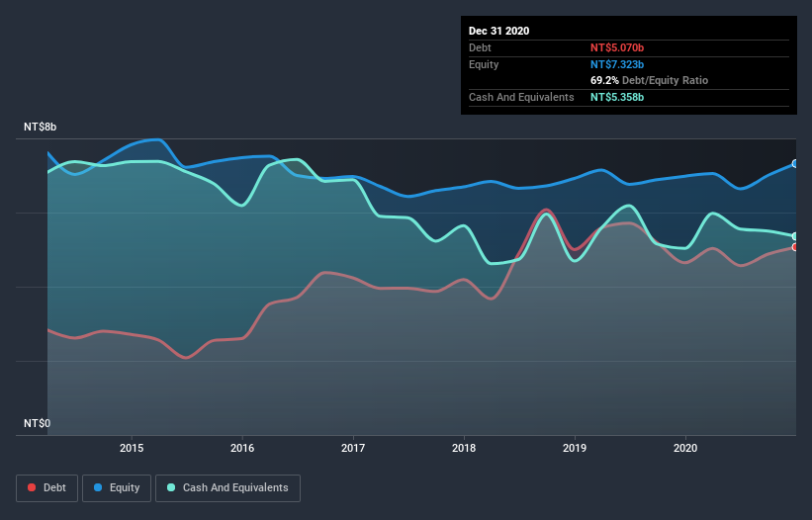Select the 2020 axis label
The height and width of the screenshot is (520, 812).
point(685,448)
